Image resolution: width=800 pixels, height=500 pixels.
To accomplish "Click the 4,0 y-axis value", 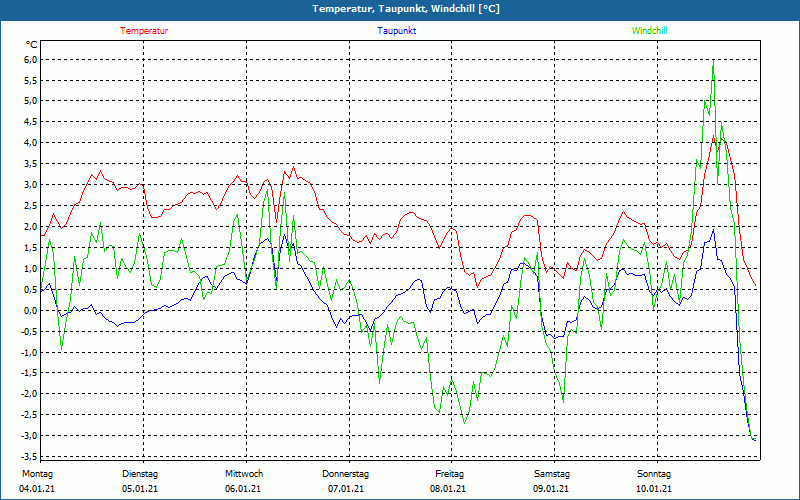I will (31, 143).
